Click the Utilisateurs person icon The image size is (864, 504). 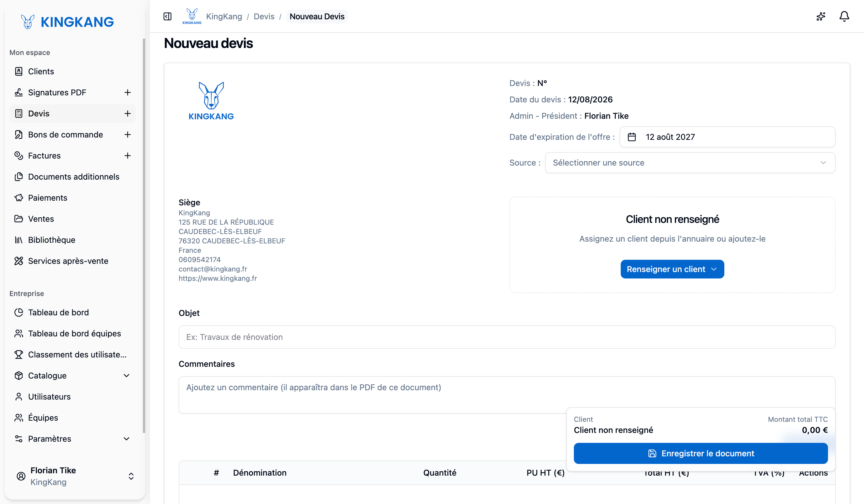click(19, 396)
